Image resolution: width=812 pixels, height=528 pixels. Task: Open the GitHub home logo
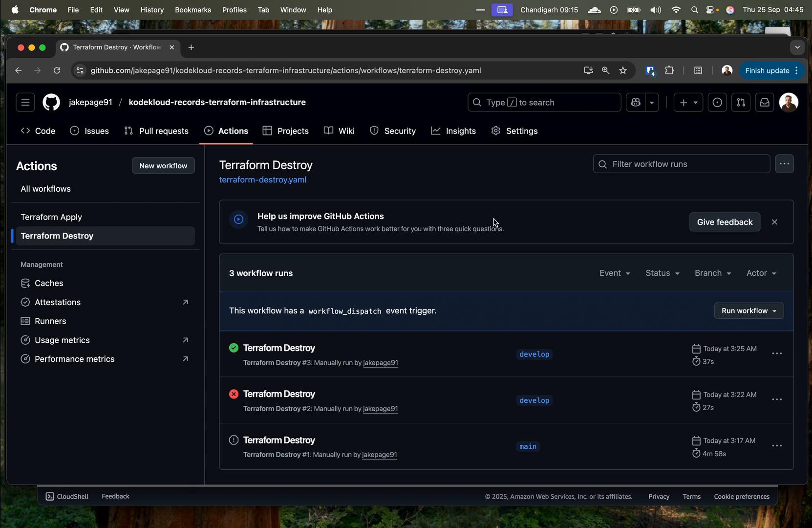coord(51,103)
